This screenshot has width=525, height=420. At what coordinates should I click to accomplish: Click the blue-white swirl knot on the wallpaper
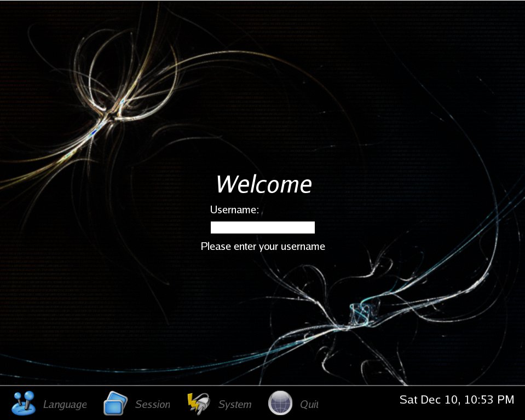tap(360, 313)
